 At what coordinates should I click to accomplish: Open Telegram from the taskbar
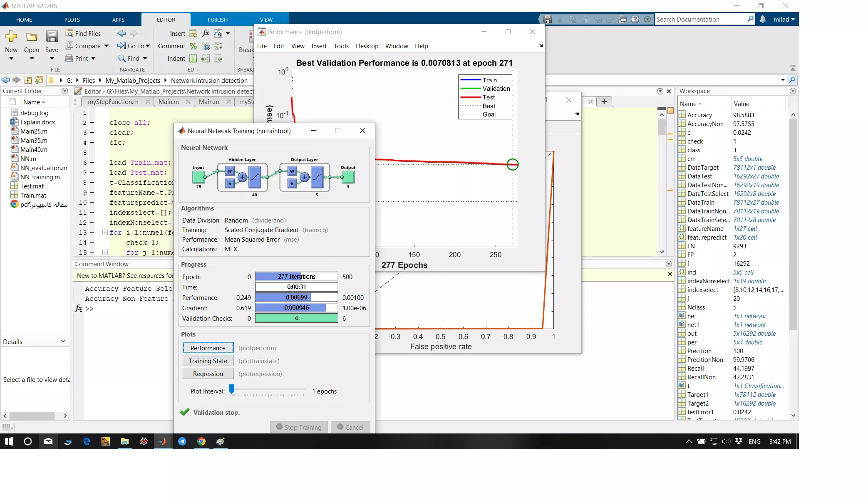pyautogui.click(x=182, y=441)
